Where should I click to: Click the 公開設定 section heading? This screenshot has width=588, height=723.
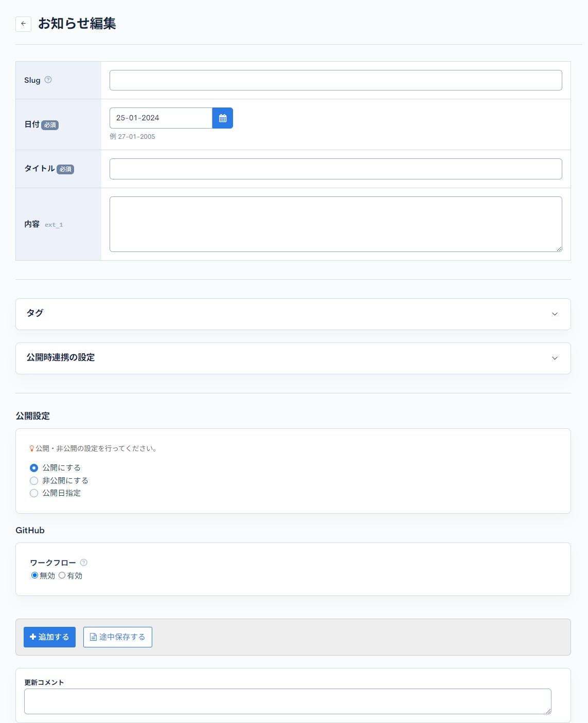coord(33,415)
